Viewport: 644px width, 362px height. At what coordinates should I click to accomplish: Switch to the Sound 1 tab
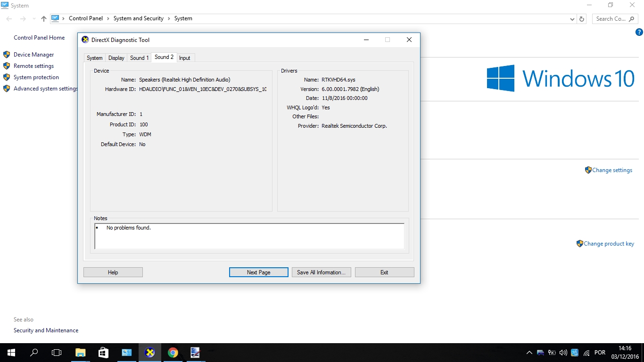click(139, 58)
